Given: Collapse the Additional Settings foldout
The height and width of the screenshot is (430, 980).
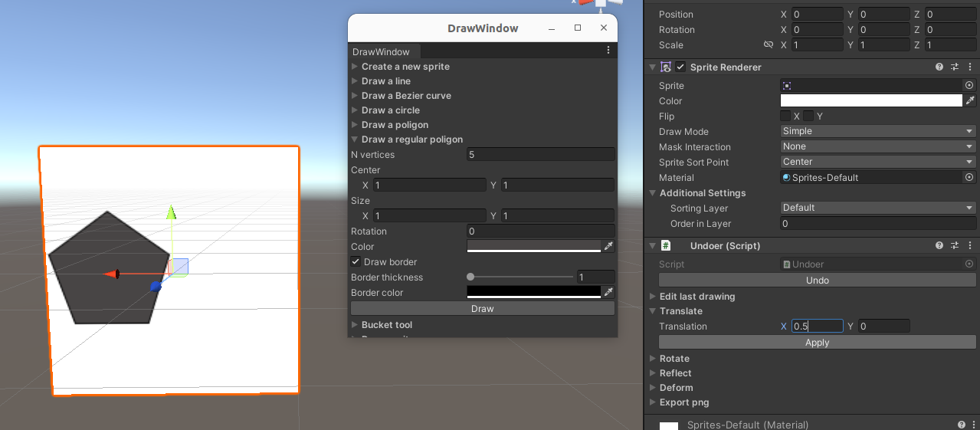Looking at the screenshot, I should [653, 193].
